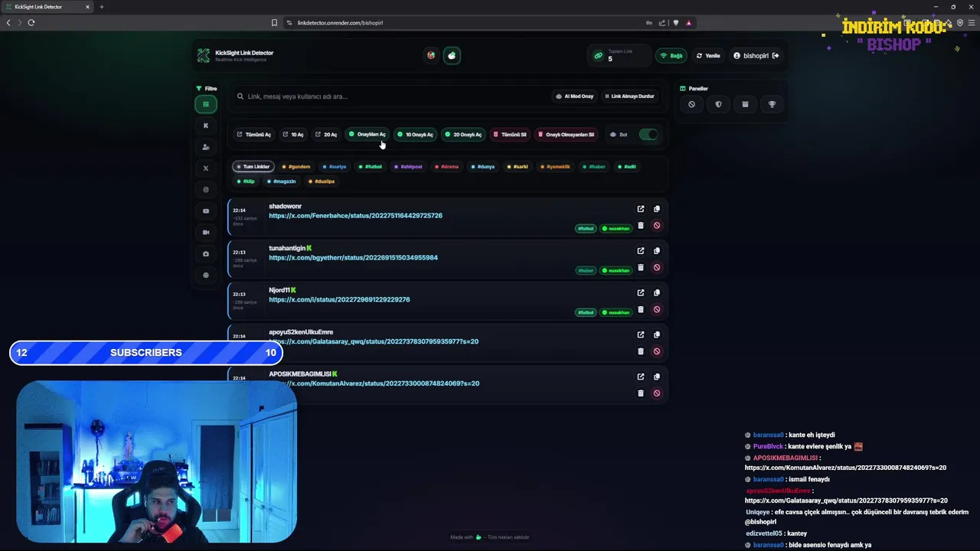Click the Tümünü Aç button
Screen dimensions: 980x551
[254, 135]
